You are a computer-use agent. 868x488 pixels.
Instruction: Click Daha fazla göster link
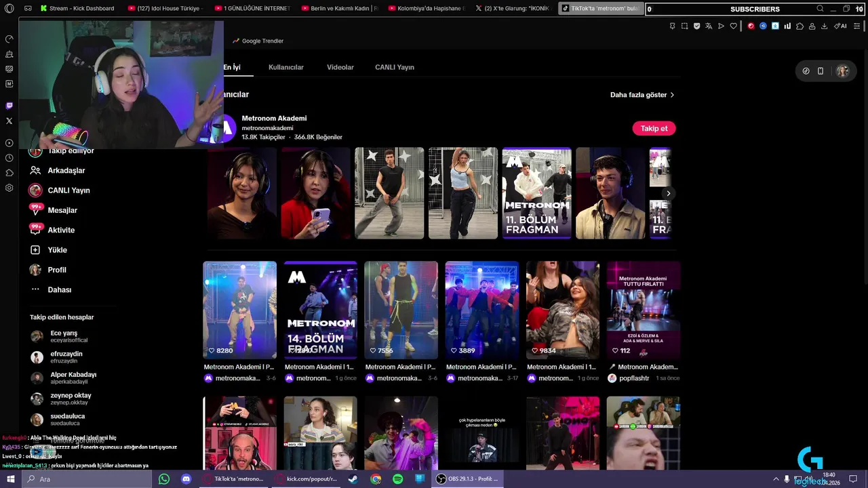(x=642, y=95)
